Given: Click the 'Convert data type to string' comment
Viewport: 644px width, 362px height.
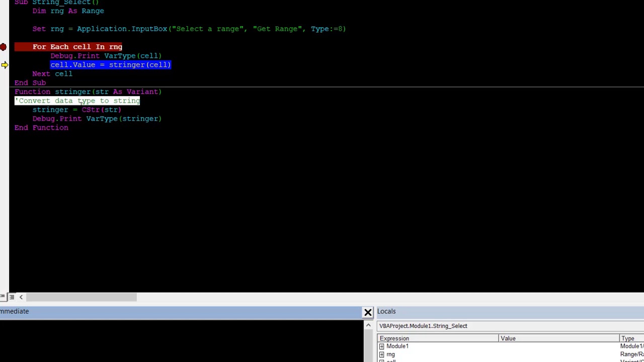Looking at the screenshot, I should pyautogui.click(x=77, y=101).
